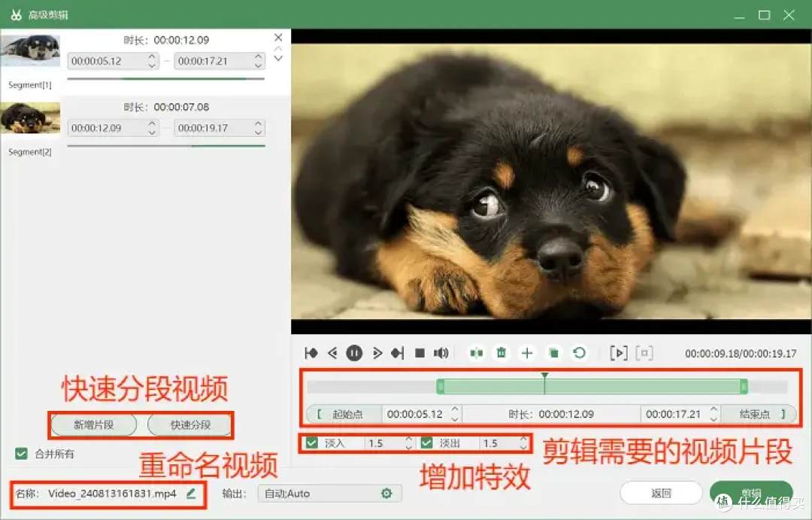
Task: Adjust timeline start time 00:00:05.12 stepper
Action: [455, 414]
